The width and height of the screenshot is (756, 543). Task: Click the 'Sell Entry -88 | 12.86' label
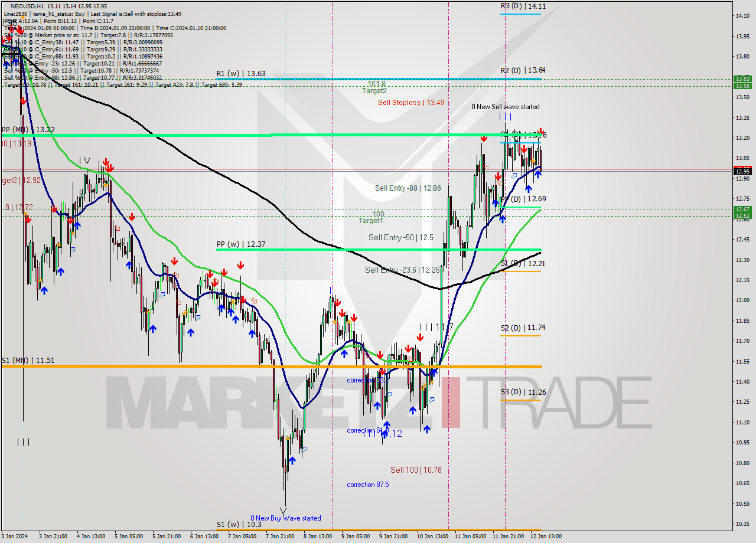tap(408, 188)
